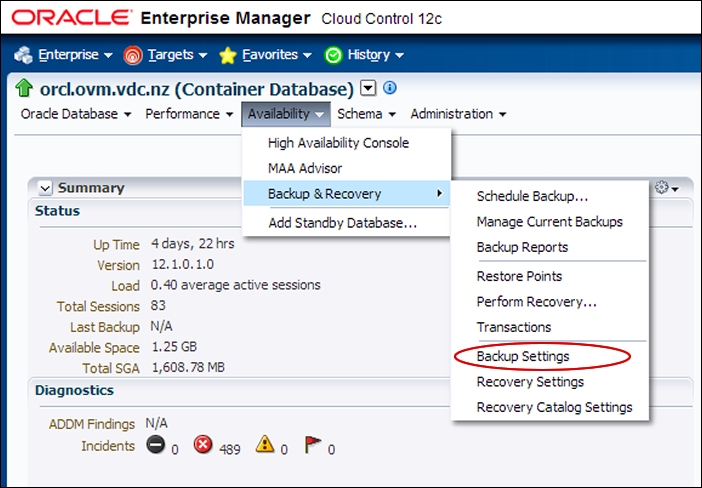
Task: Select MAA Advisor menu item
Action: (347, 168)
